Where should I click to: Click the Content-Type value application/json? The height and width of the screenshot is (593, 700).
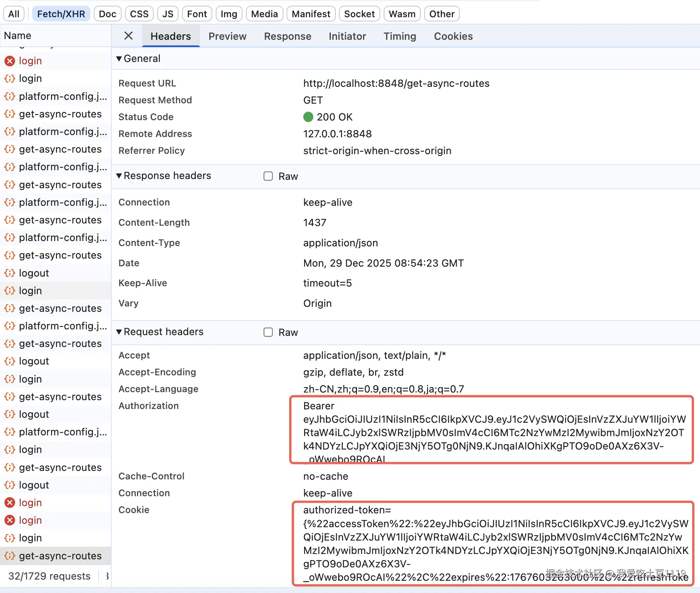(340, 243)
